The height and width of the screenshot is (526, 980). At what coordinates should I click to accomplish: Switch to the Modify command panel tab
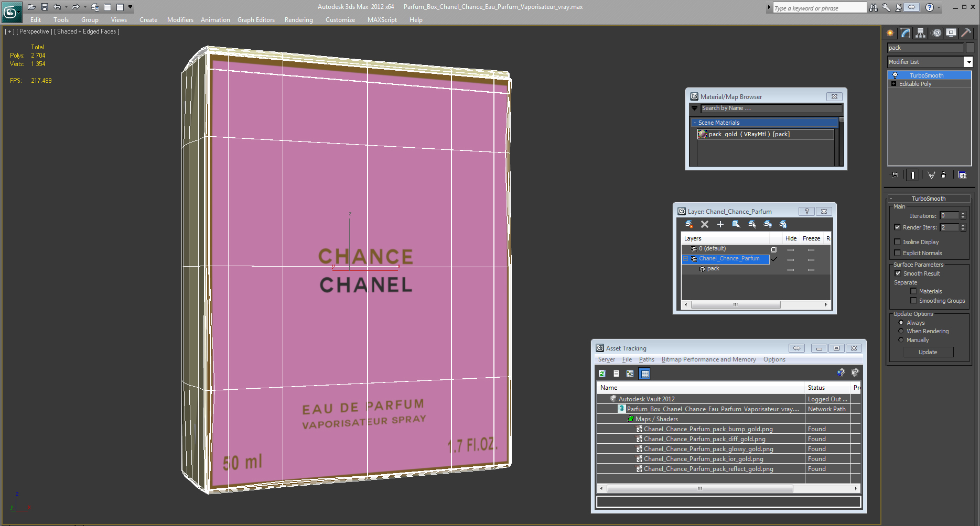(906, 33)
